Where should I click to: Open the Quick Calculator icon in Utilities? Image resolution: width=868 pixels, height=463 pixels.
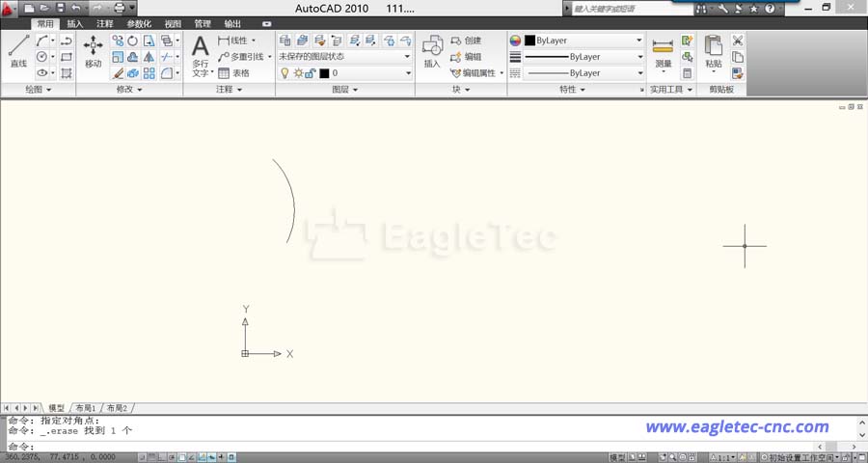687,72
